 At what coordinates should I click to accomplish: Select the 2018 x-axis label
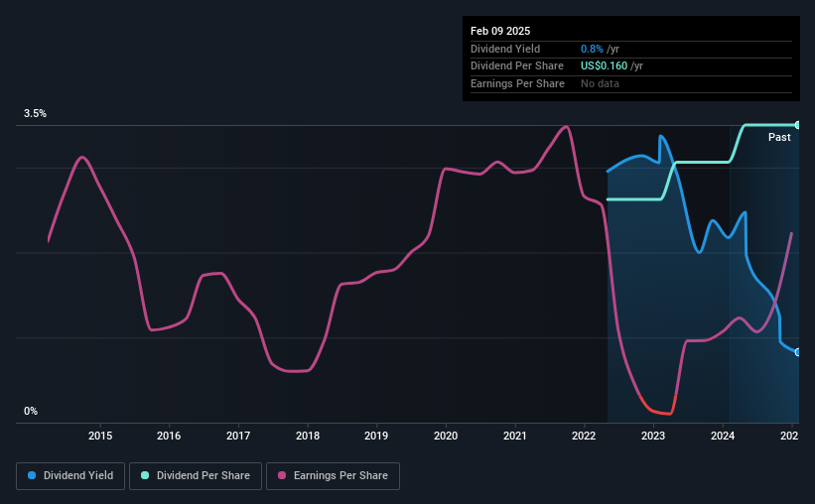[308, 436]
